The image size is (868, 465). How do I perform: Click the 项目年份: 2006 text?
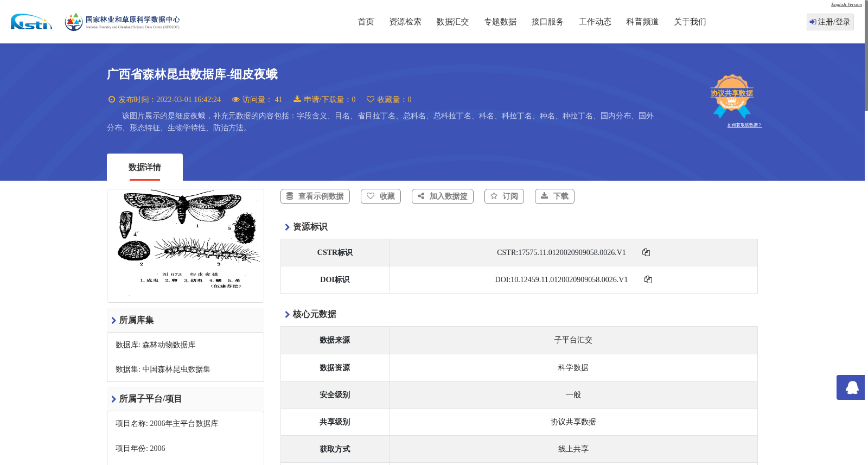141,449
